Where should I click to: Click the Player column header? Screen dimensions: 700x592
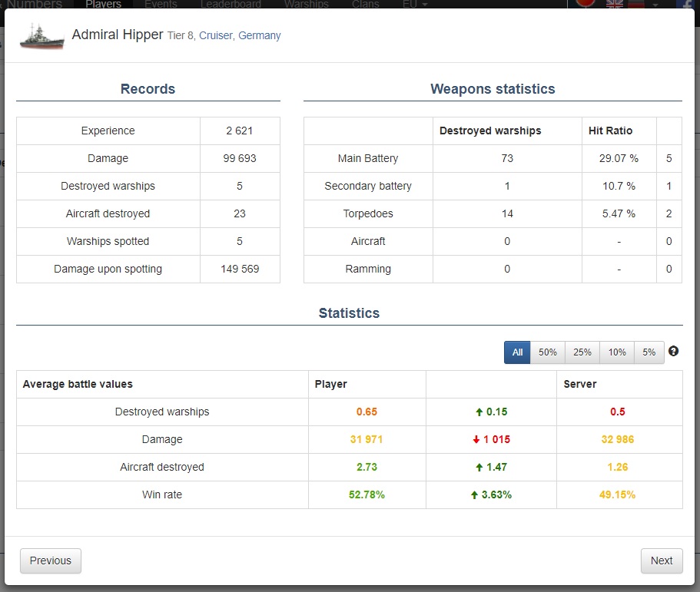331,384
